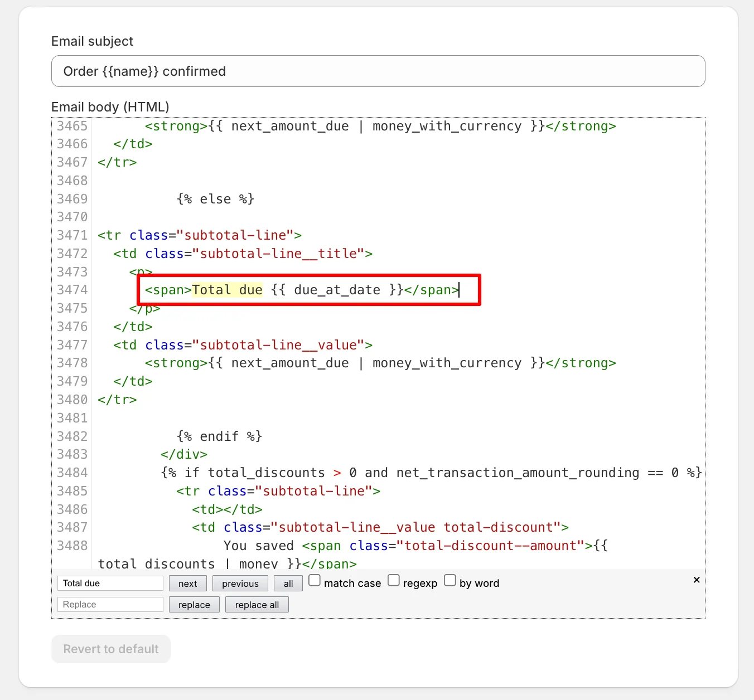Click the Email subject label
This screenshot has height=700, width=754.
click(92, 41)
